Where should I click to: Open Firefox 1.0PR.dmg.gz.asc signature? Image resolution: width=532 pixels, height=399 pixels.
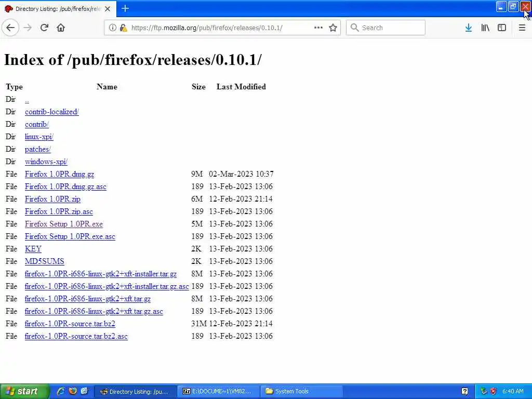pos(65,187)
